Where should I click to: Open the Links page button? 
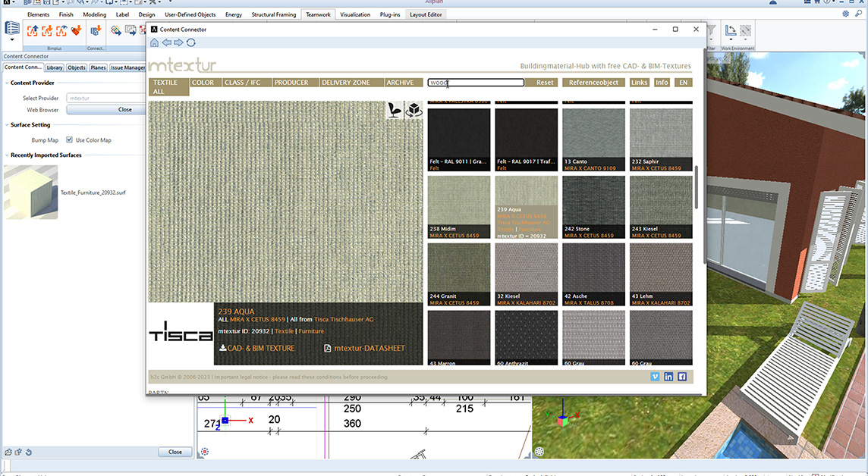[x=640, y=83]
